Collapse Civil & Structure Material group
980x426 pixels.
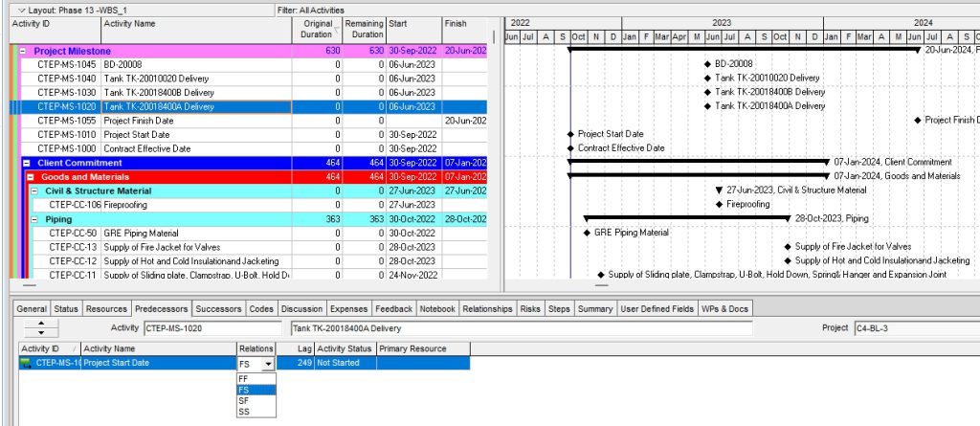pos(35,191)
